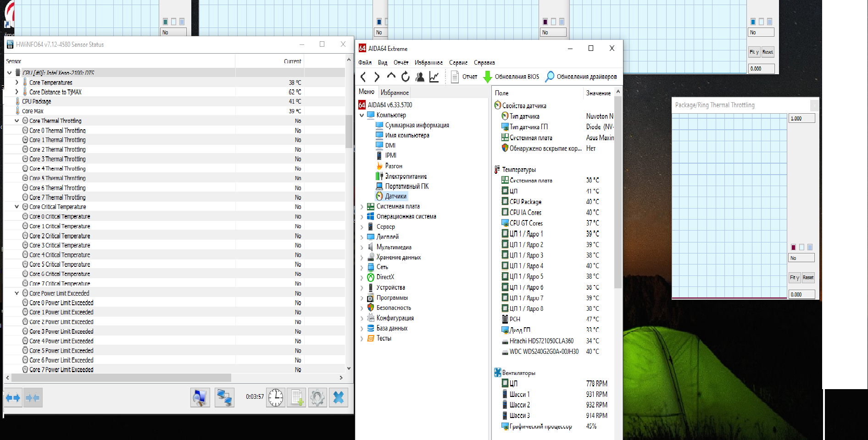Collapse the Core Power Limit Exceeded group
The height and width of the screenshot is (440, 868).
click(x=17, y=293)
